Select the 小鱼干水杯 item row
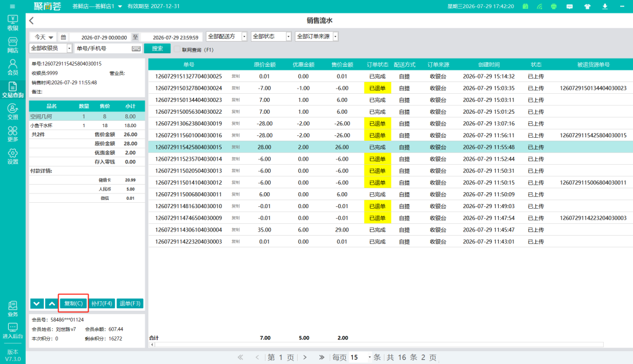This screenshot has height=364, width=633. (x=87, y=125)
